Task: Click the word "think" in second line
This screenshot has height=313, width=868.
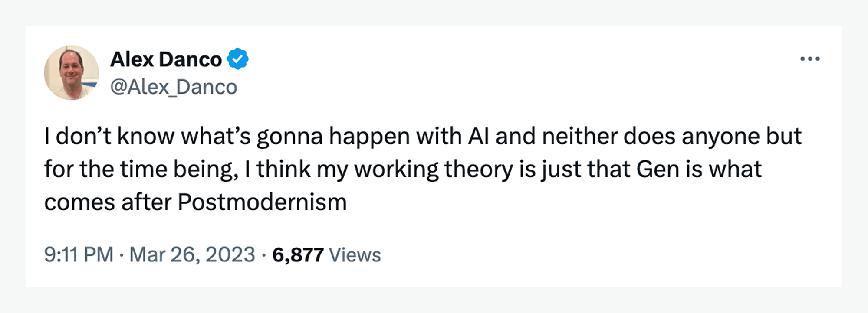Action: [283, 169]
